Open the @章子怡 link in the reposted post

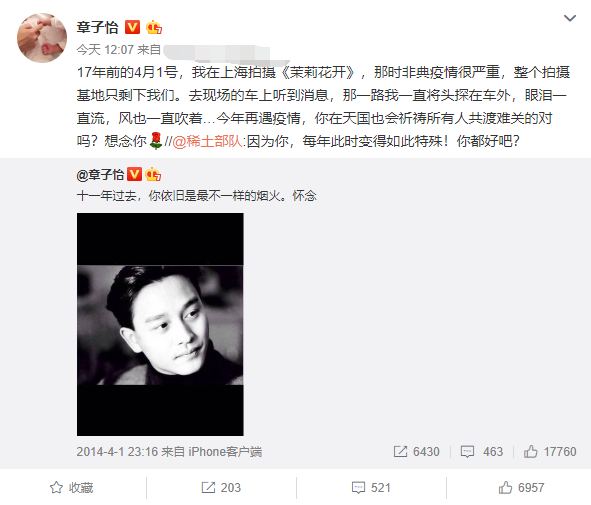pos(100,175)
